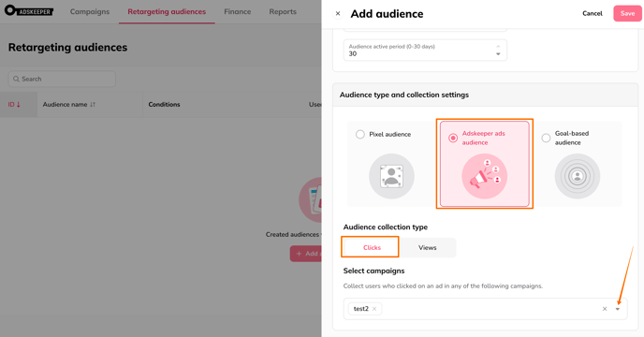
Task: Click inside the Select campaigns field
Action: [x=486, y=309]
